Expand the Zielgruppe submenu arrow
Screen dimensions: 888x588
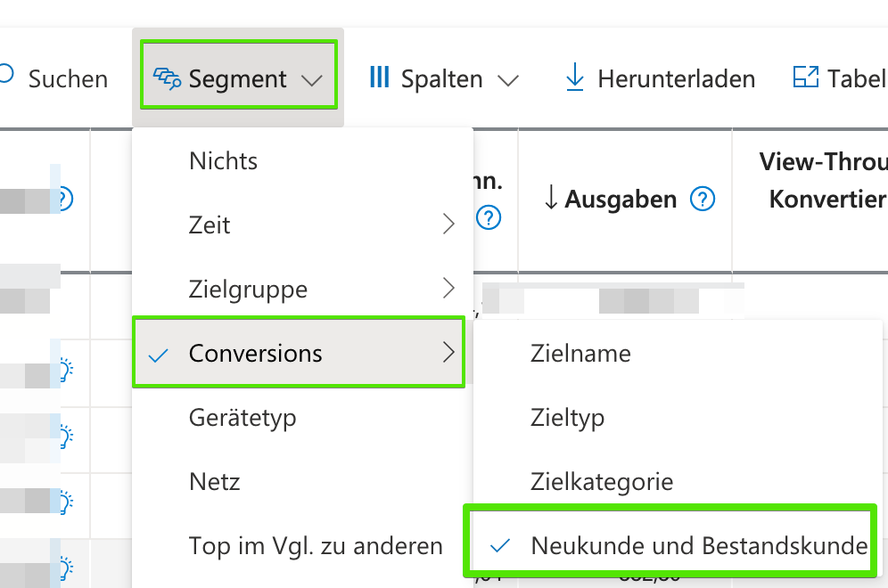pyautogui.click(x=448, y=289)
